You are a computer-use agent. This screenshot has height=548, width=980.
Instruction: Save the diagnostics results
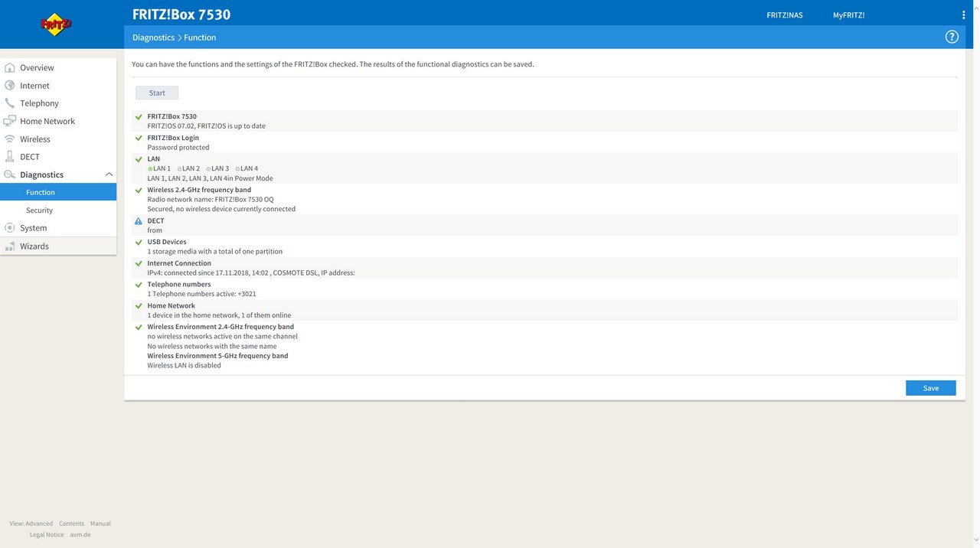point(931,388)
